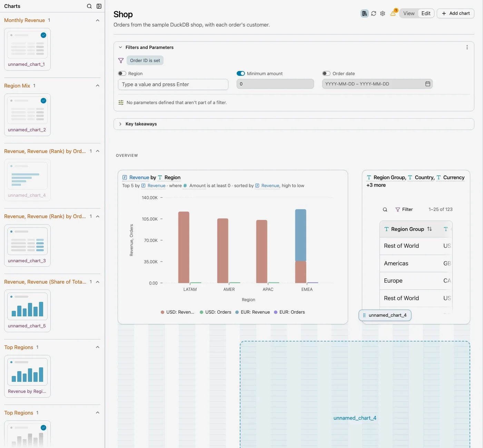Switch to Edit mode
This screenshot has width=483, height=448.
(x=426, y=13)
